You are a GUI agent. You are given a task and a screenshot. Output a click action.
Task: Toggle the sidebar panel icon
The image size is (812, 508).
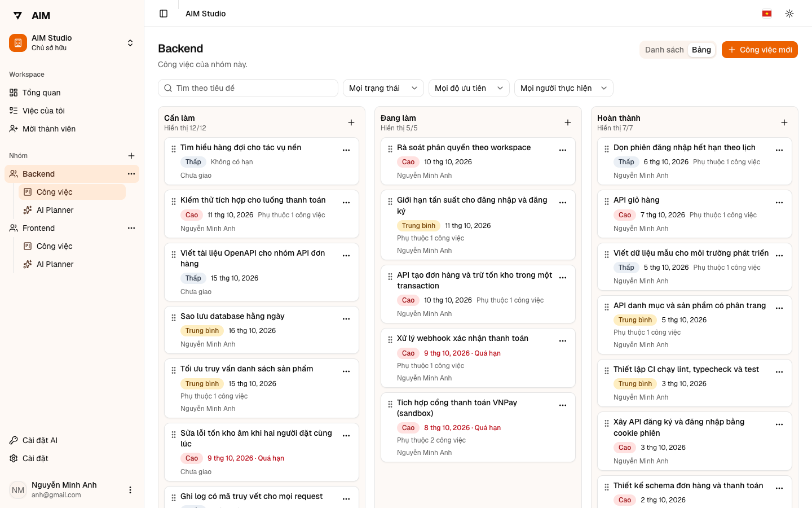click(x=164, y=14)
